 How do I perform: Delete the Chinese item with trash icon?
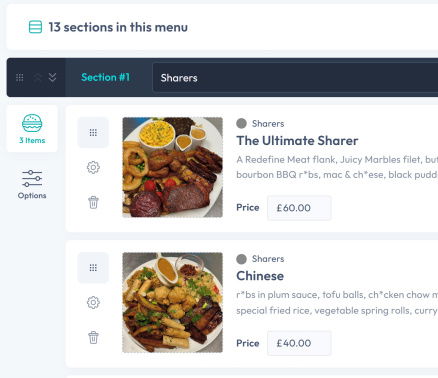[93, 337]
